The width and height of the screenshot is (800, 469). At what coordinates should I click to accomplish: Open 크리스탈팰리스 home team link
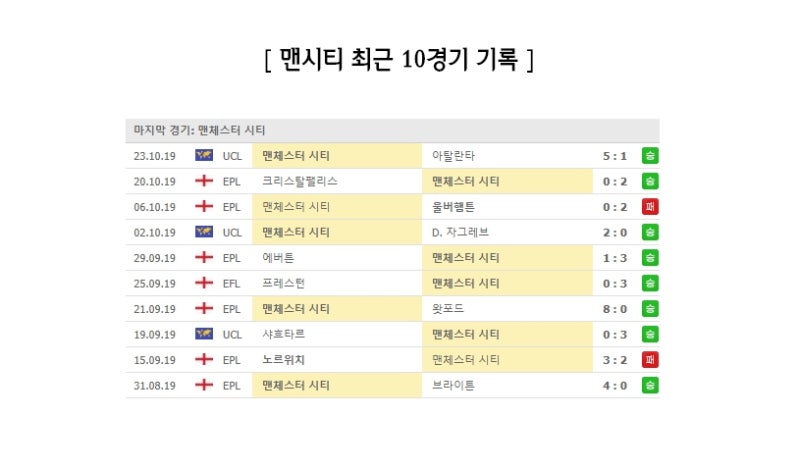(299, 181)
